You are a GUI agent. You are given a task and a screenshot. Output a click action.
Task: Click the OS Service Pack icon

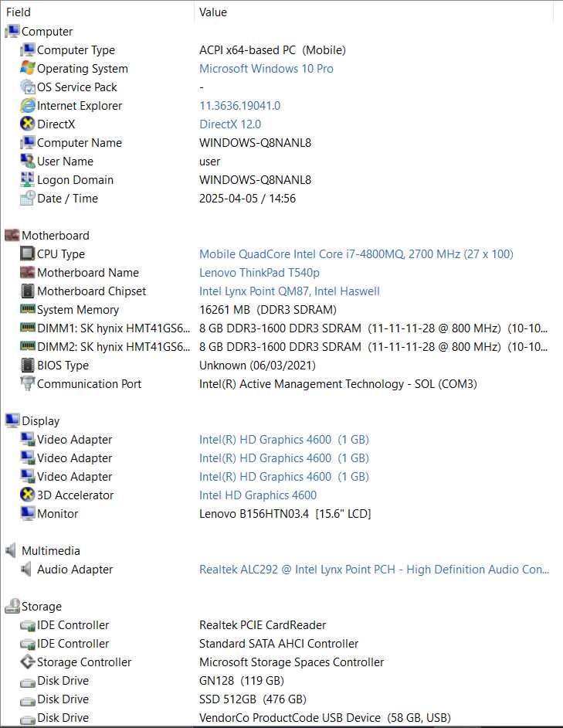coord(27,87)
